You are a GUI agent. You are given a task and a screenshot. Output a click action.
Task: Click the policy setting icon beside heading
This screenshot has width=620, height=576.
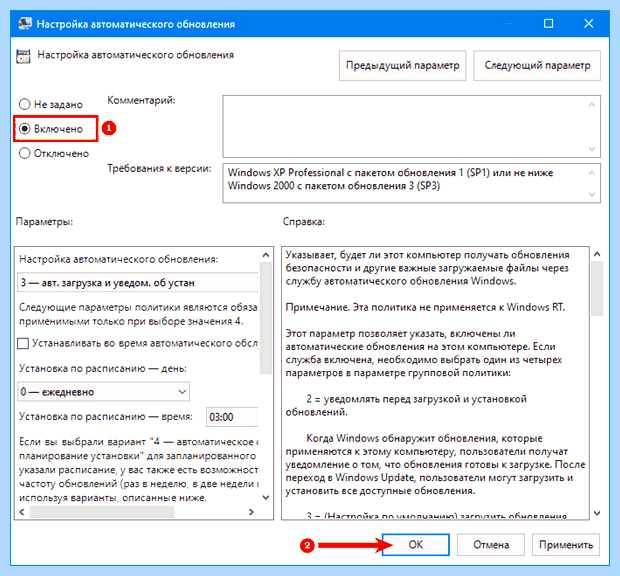click(x=23, y=56)
